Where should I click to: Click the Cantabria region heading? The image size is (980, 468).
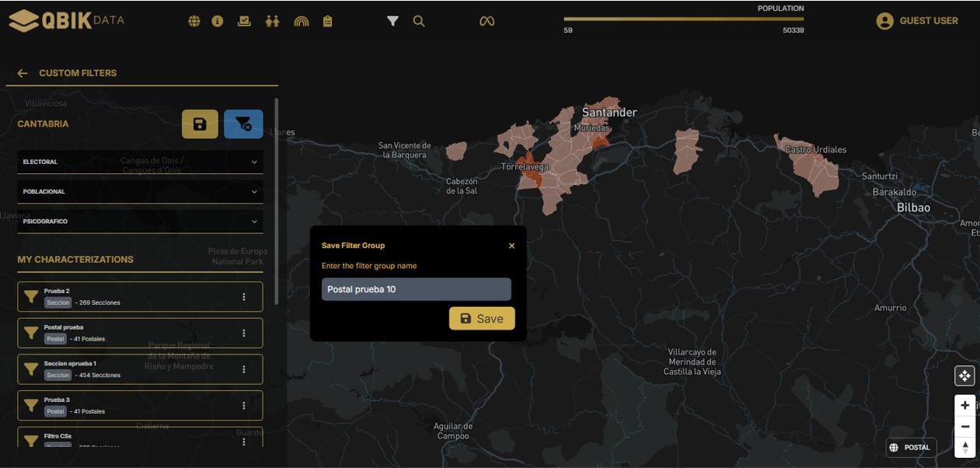(43, 124)
